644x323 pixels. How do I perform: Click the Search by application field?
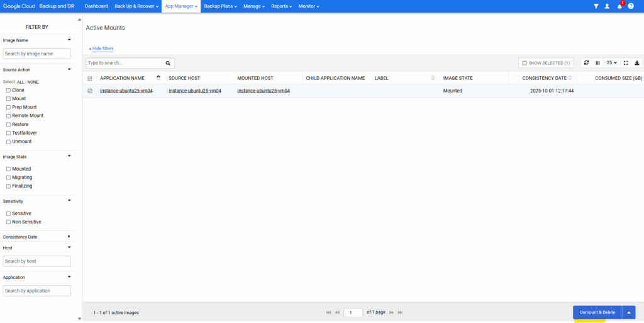point(37,291)
